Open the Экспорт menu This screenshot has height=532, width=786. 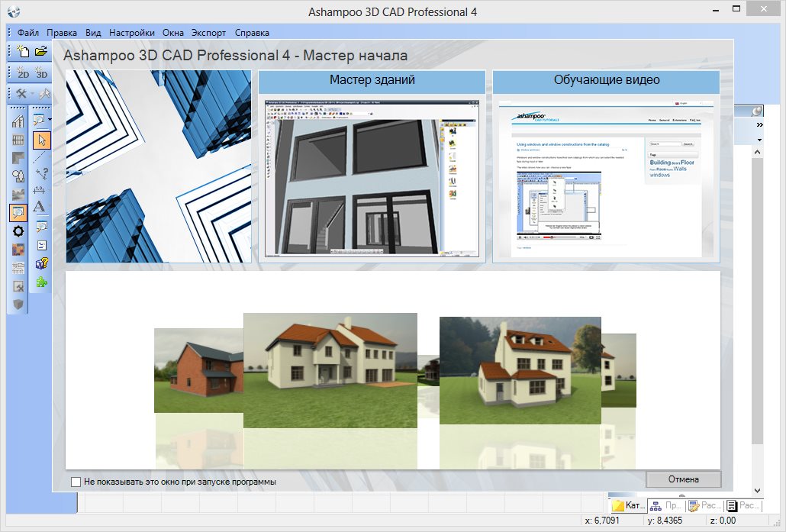pyautogui.click(x=208, y=33)
